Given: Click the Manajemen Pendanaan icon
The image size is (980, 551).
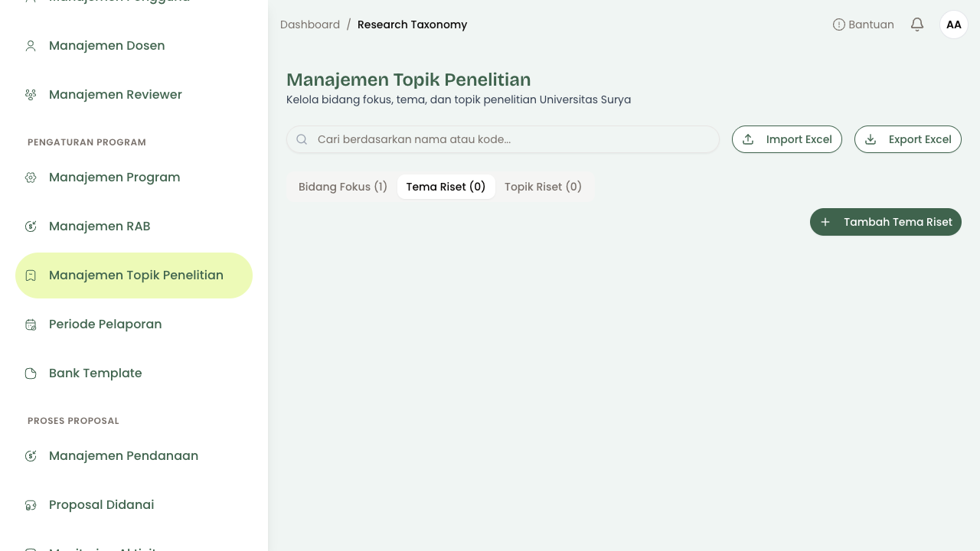Looking at the screenshot, I should tap(31, 456).
